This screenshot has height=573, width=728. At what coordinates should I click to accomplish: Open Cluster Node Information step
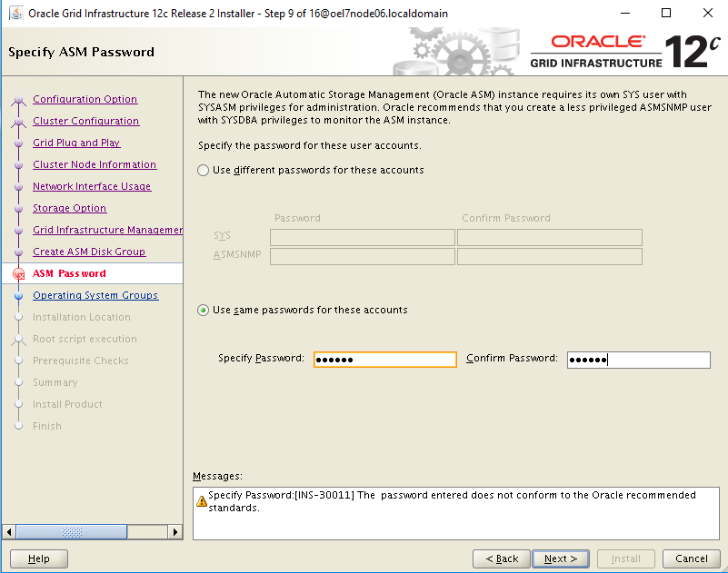tap(95, 165)
